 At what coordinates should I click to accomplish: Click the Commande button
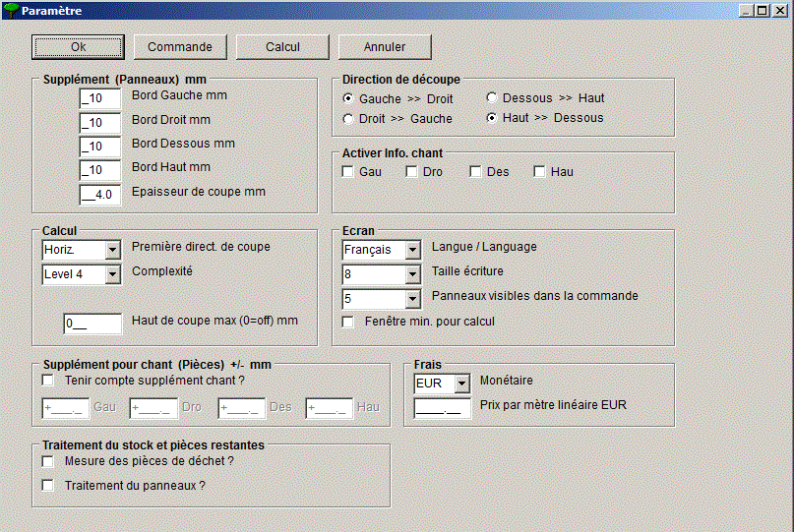(x=180, y=47)
